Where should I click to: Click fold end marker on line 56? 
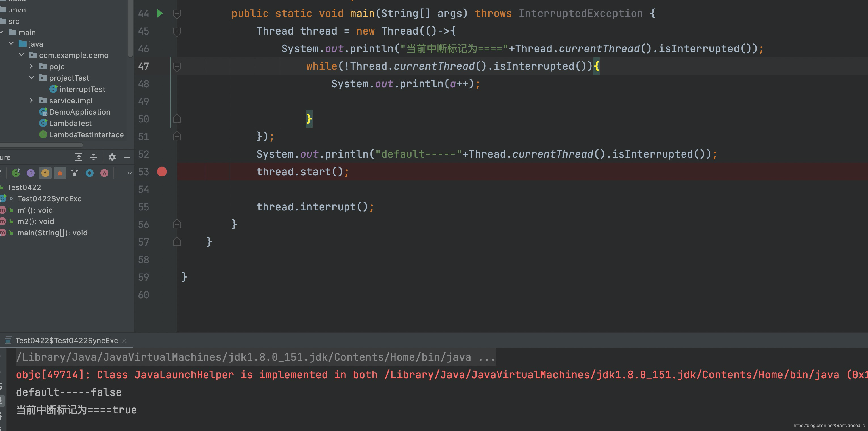pyautogui.click(x=177, y=224)
